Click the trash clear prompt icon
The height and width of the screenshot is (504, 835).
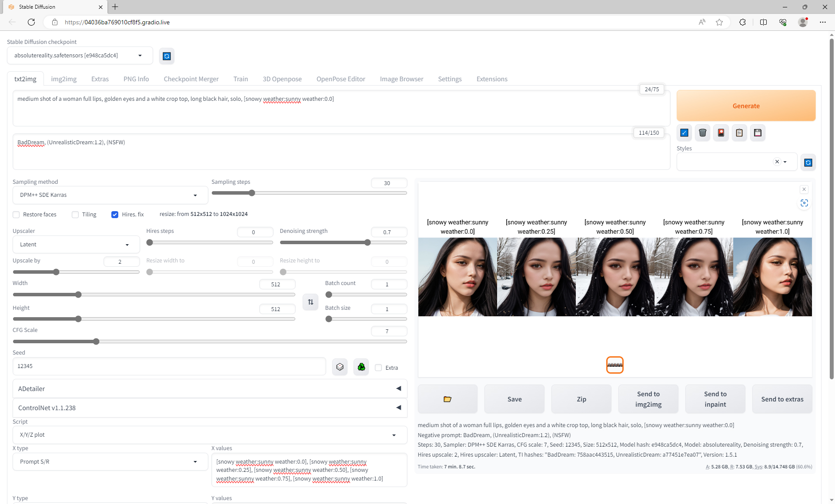click(x=702, y=133)
